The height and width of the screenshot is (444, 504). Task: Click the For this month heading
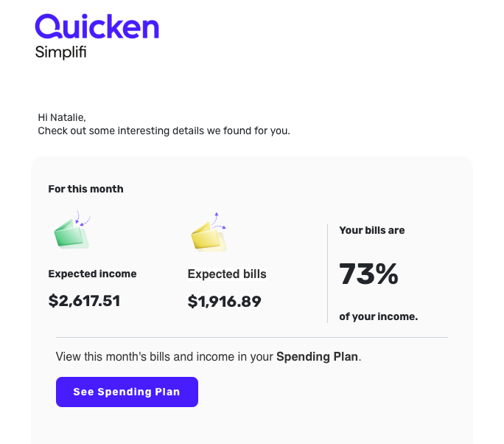pos(85,189)
